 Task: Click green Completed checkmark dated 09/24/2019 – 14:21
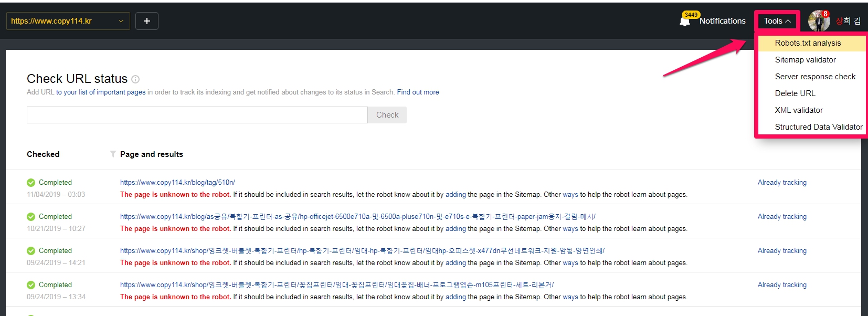(31, 251)
